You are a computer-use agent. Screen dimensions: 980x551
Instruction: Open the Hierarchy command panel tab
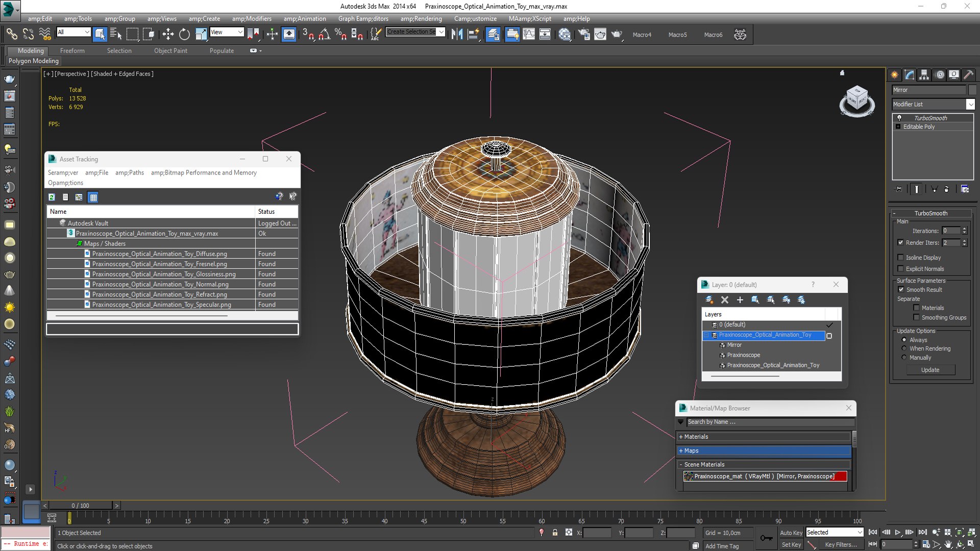click(x=924, y=75)
